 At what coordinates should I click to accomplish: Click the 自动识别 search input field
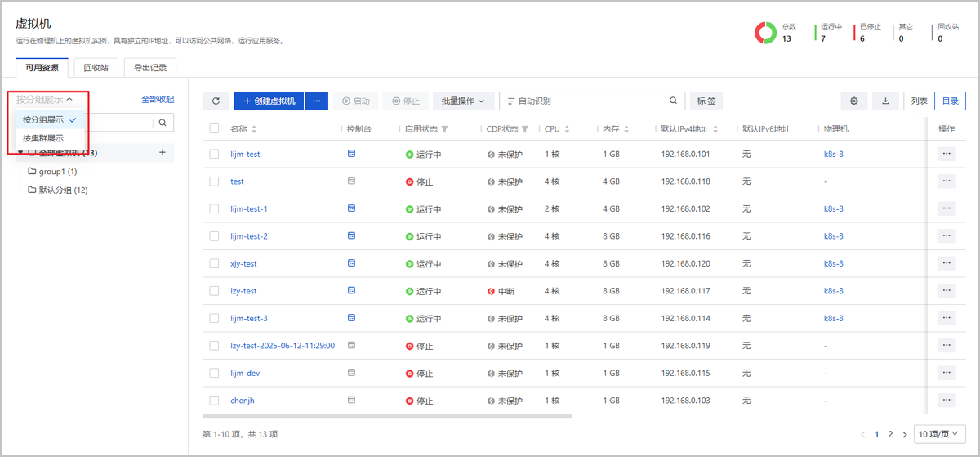tap(588, 101)
